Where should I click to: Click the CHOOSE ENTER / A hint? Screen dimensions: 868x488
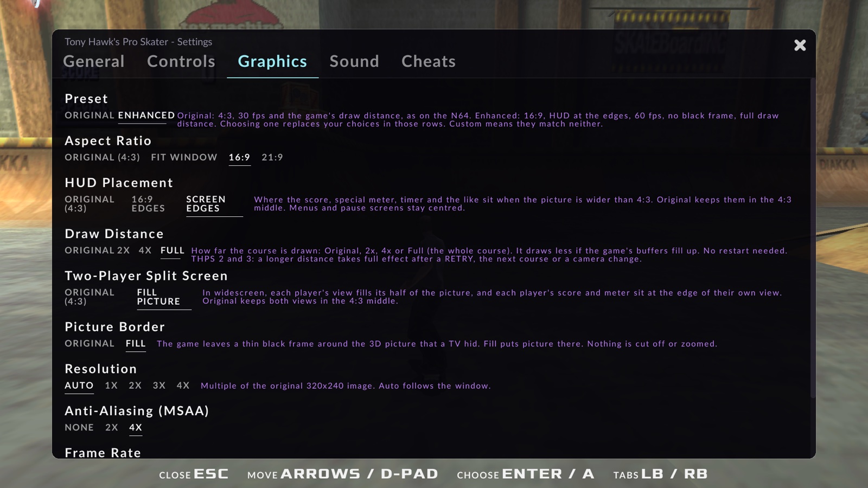click(x=526, y=474)
